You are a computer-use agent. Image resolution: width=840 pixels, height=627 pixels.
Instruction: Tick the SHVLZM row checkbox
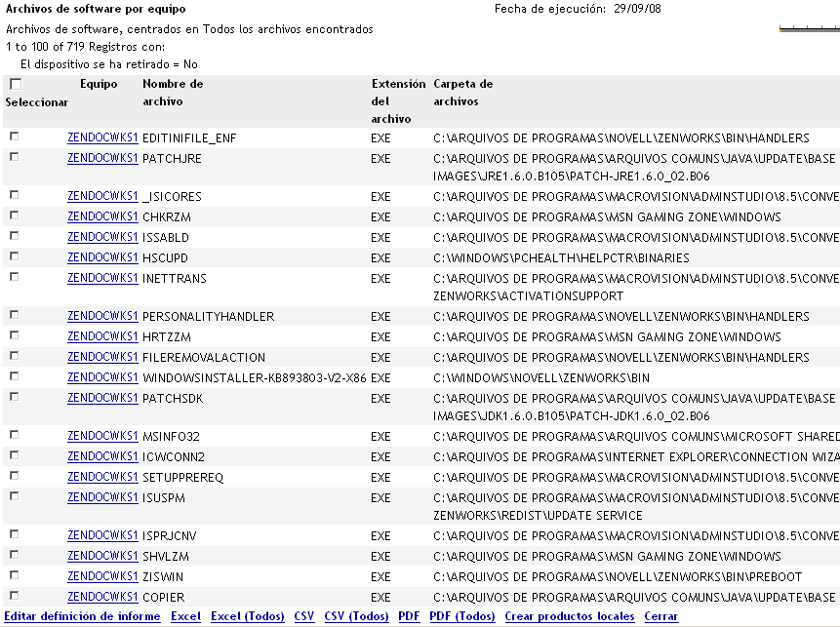tap(15, 555)
